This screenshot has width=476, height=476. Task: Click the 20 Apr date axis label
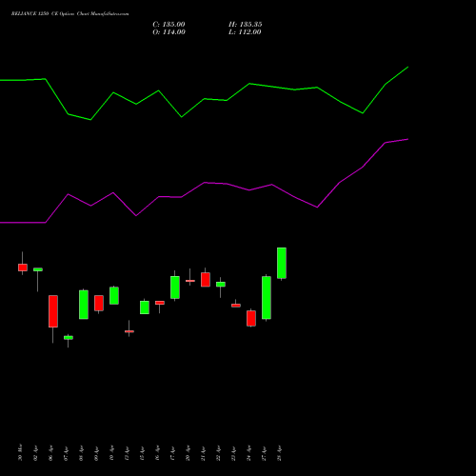pos(188,453)
